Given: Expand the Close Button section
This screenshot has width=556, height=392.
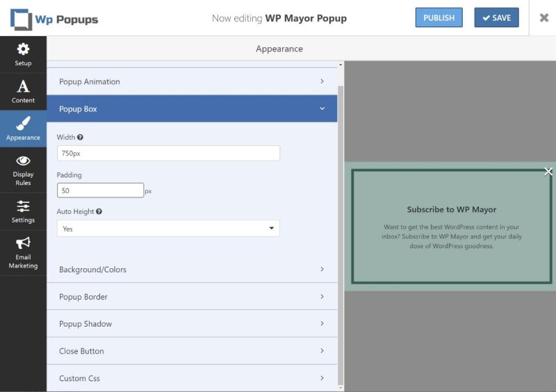Looking at the screenshot, I should 192,351.
